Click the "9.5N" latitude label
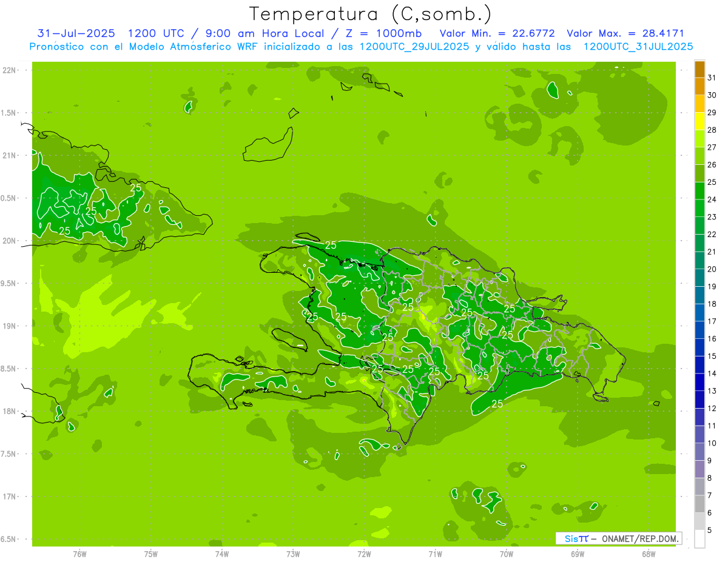Image resolution: width=728 pixels, height=562 pixels. click(x=9, y=283)
